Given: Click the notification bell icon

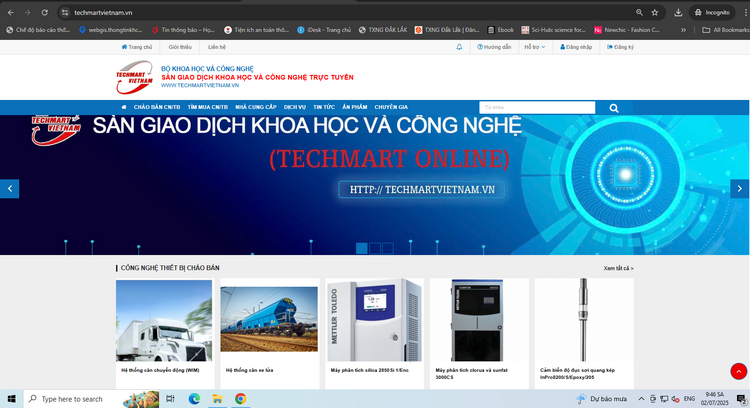Looking at the screenshot, I should click(x=459, y=47).
